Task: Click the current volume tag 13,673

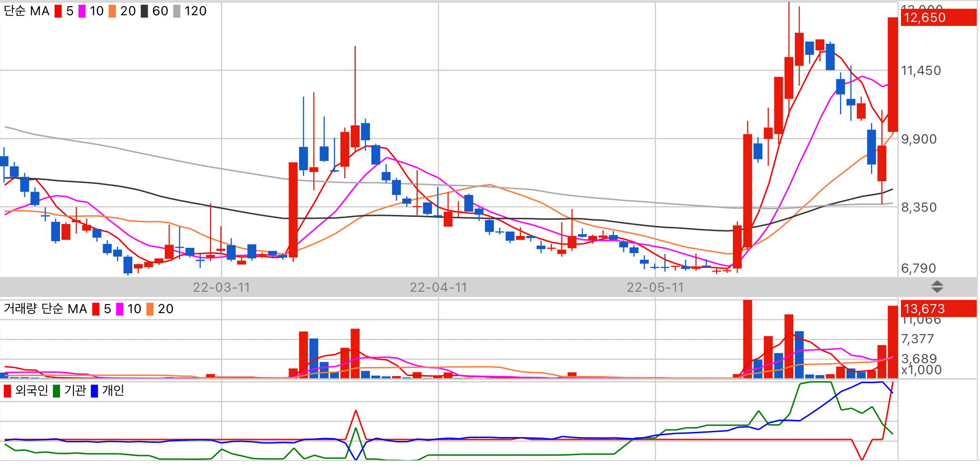Action: 938,309
